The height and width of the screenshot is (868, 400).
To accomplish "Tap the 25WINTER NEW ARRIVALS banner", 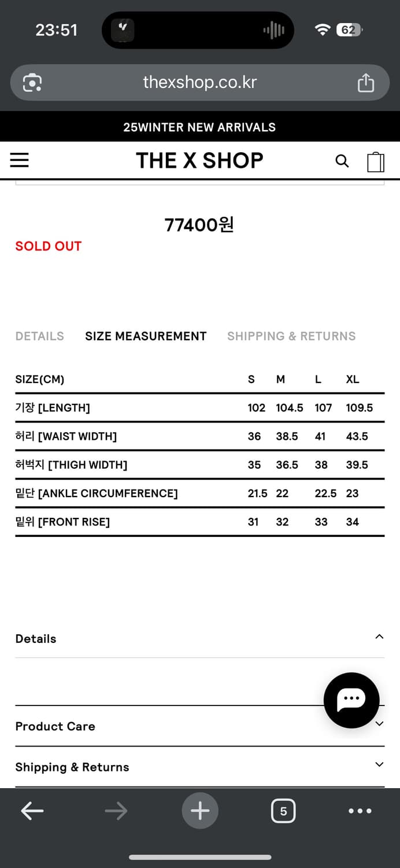I will 199,127.
